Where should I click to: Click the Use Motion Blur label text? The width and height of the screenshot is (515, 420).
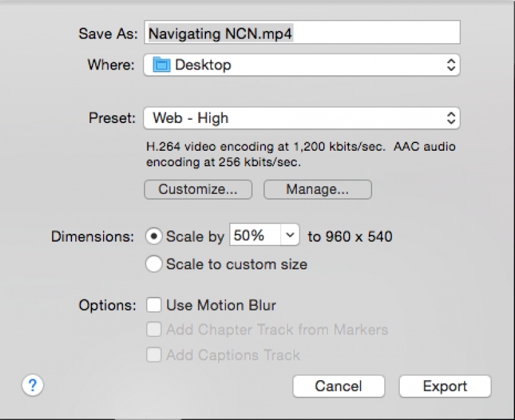221,305
